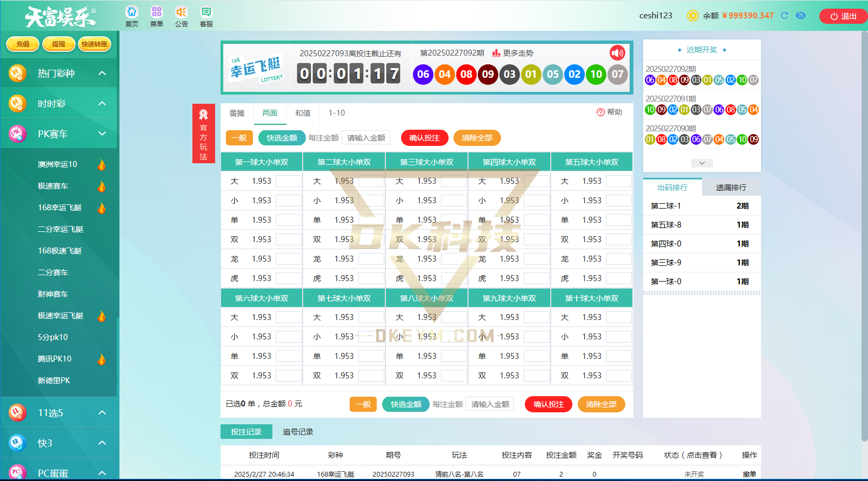Viewport: 868px width, 481px height.
Task: Select top 快选金额 mode button
Action: click(282, 138)
